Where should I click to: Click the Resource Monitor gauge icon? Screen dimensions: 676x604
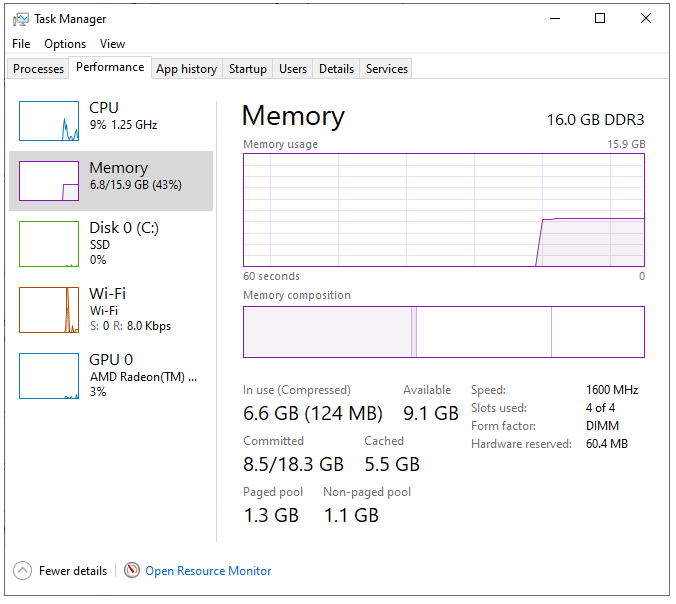[x=131, y=570]
